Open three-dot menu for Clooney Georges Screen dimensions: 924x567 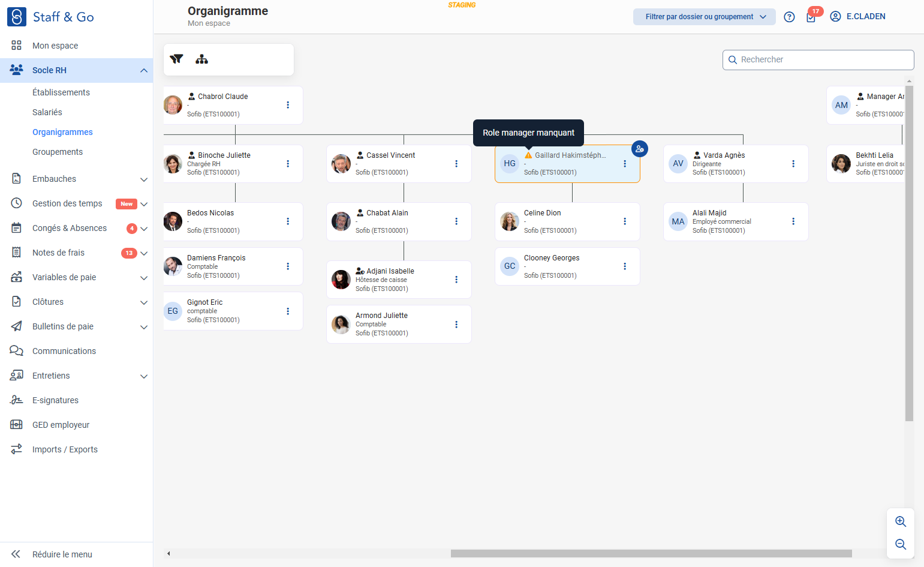click(625, 266)
